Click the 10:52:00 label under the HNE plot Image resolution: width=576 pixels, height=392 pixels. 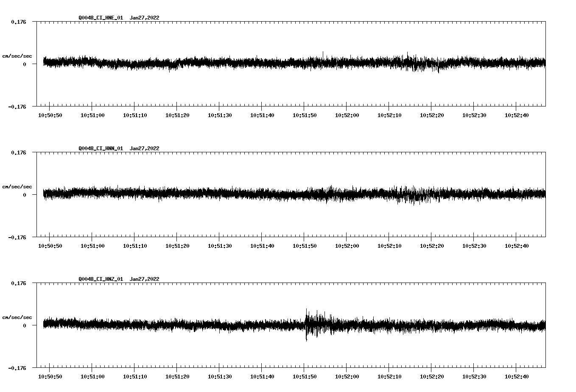tap(347, 115)
